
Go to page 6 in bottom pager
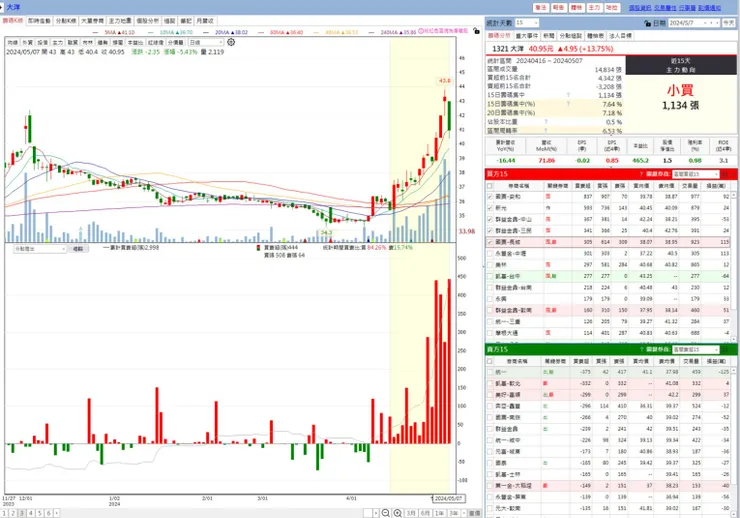click(x=48, y=513)
